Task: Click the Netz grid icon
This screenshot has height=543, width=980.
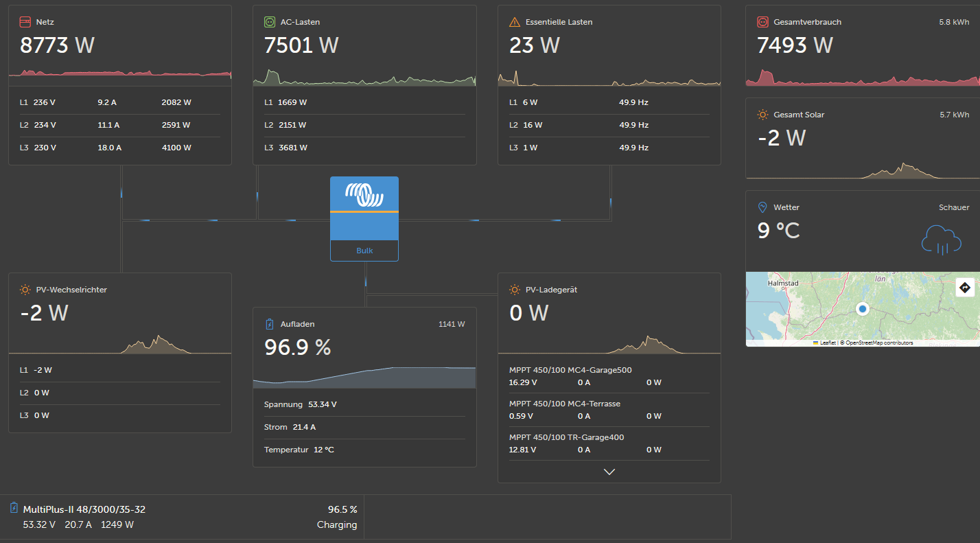Action: [x=25, y=22]
